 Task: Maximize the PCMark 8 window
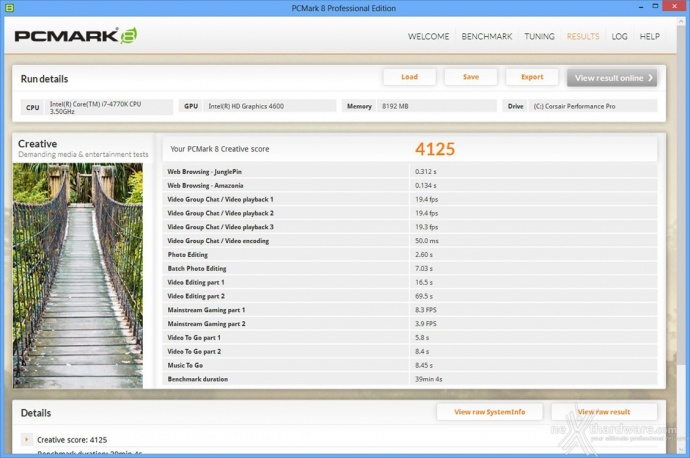click(655, 7)
